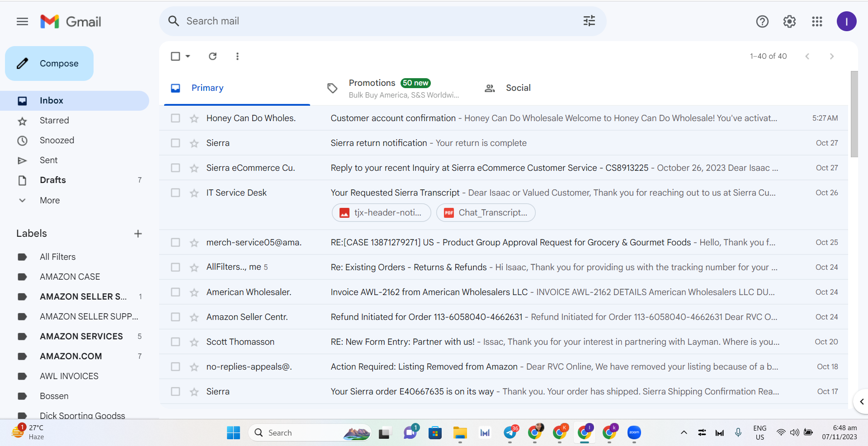Open the select-all dropdown arrow
Viewport: 868px width, 446px height.
tap(188, 56)
